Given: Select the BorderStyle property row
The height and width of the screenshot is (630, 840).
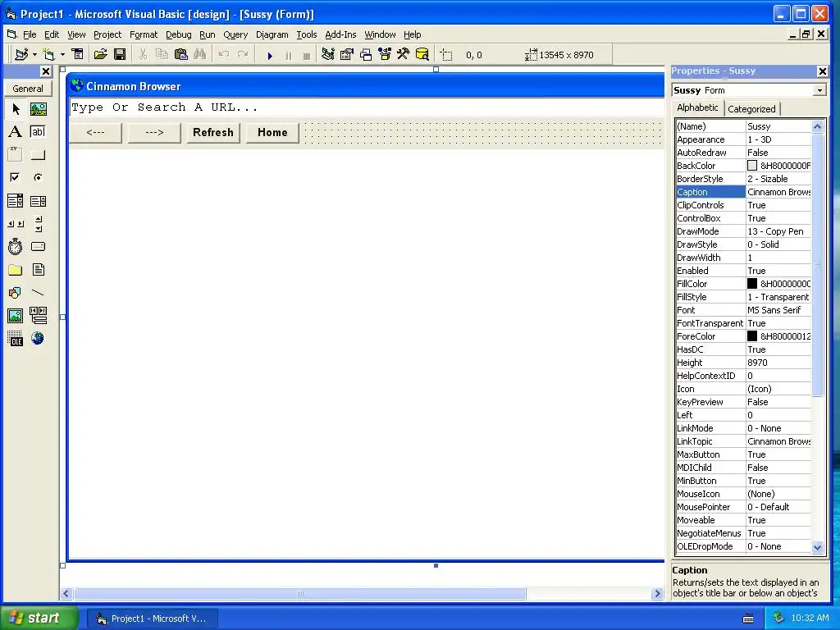Looking at the screenshot, I should (743, 179).
